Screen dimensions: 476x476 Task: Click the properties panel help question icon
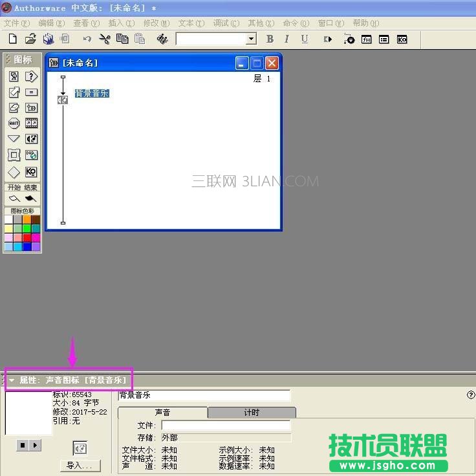click(x=471, y=395)
